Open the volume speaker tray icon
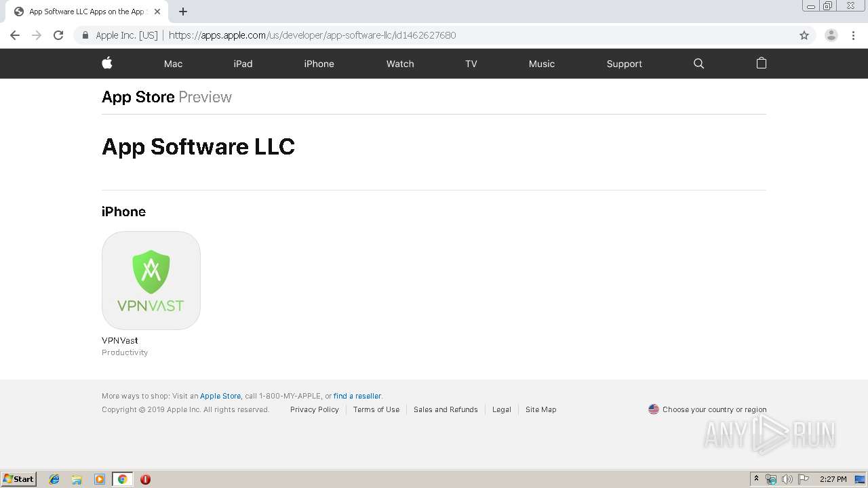868x488 pixels. tap(787, 479)
